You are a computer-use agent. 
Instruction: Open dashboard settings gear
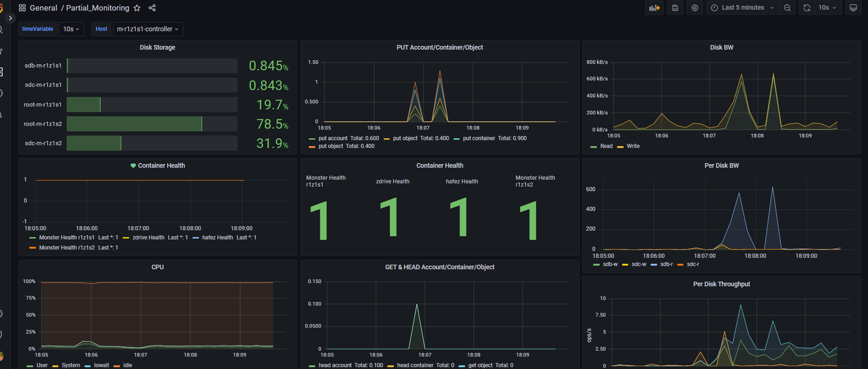[695, 8]
